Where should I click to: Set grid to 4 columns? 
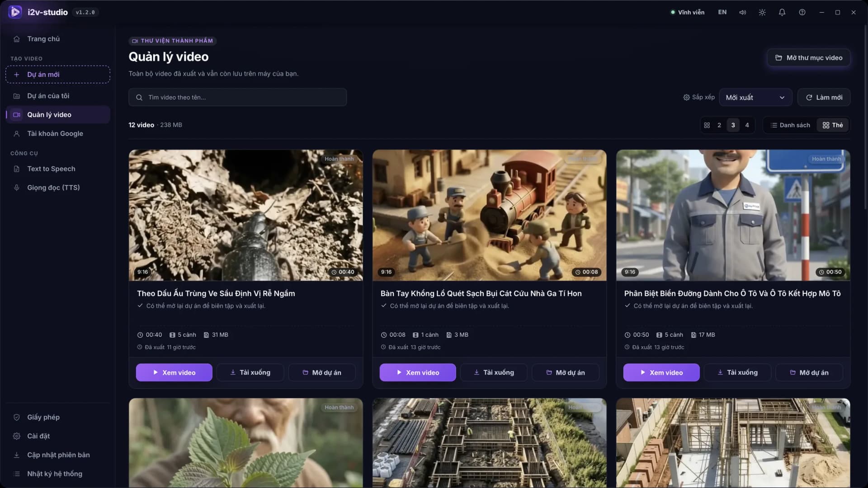[747, 125]
